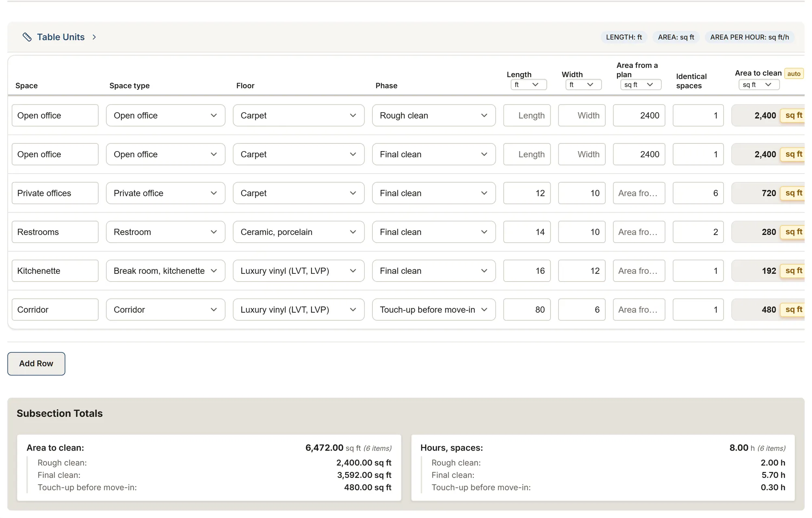Click the Length field showing 14
The width and height of the screenshot is (812, 518).
click(527, 232)
